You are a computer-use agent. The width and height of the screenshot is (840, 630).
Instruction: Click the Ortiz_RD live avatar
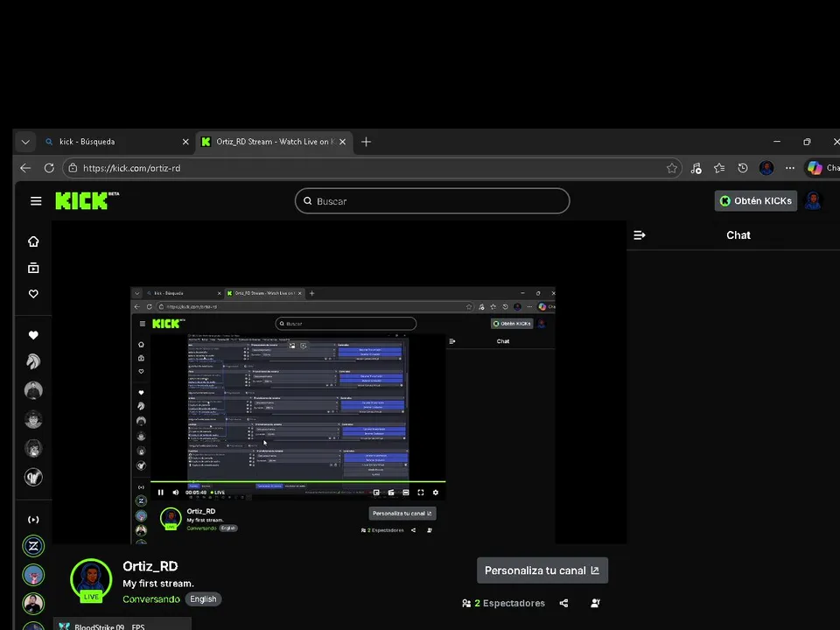[x=91, y=581]
